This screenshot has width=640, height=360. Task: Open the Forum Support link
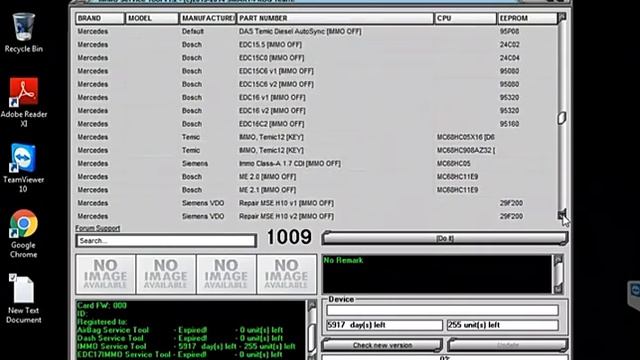pos(98,228)
